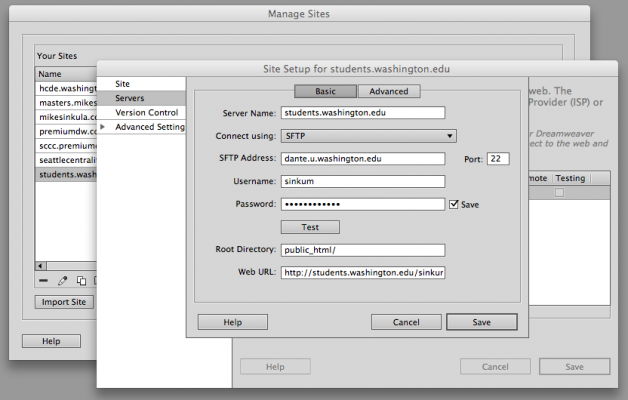Image resolution: width=628 pixels, height=400 pixels.
Task: Select the Site category in the sidebar
Action: point(141,84)
